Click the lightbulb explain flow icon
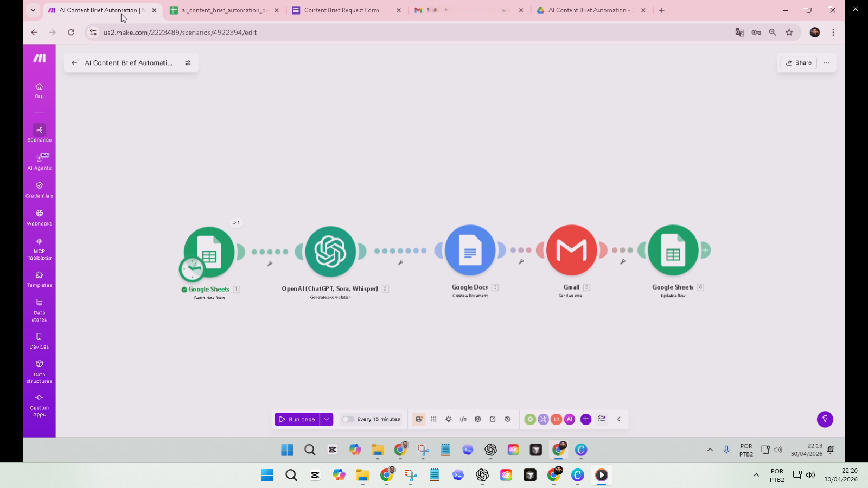Image resolution: width=868 pixels, height=488 pixels. (x=448, y=419)
